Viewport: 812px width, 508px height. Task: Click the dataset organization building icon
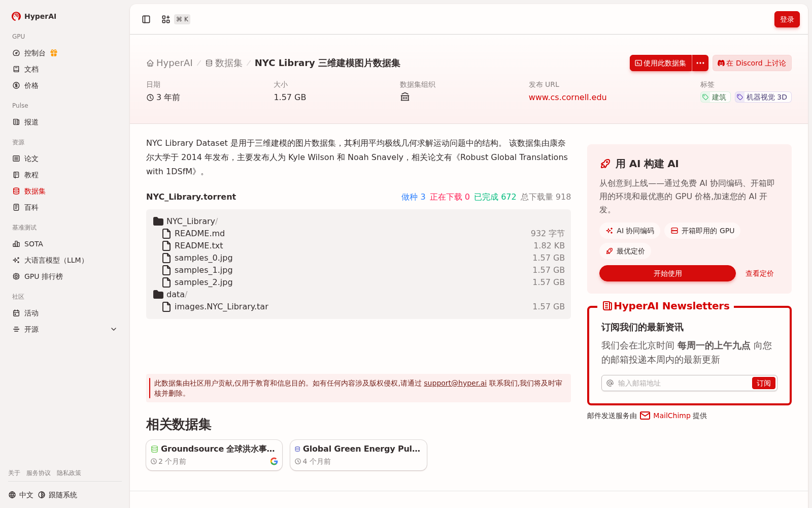[404, 97]
